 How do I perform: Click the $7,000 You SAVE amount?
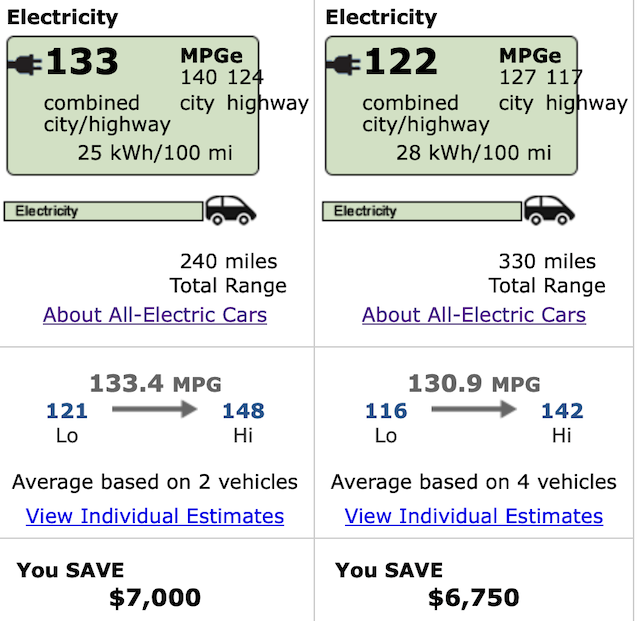[155, 598]
